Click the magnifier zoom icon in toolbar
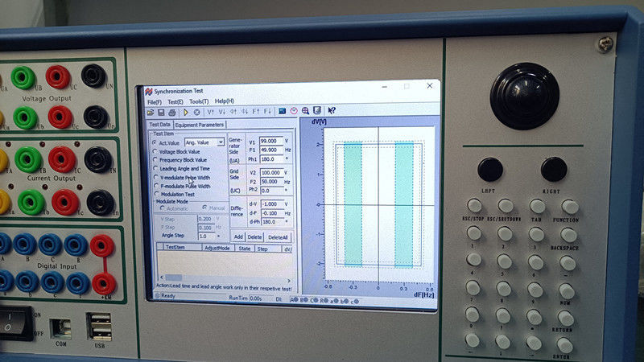644x362 pixels. (305, 111)
